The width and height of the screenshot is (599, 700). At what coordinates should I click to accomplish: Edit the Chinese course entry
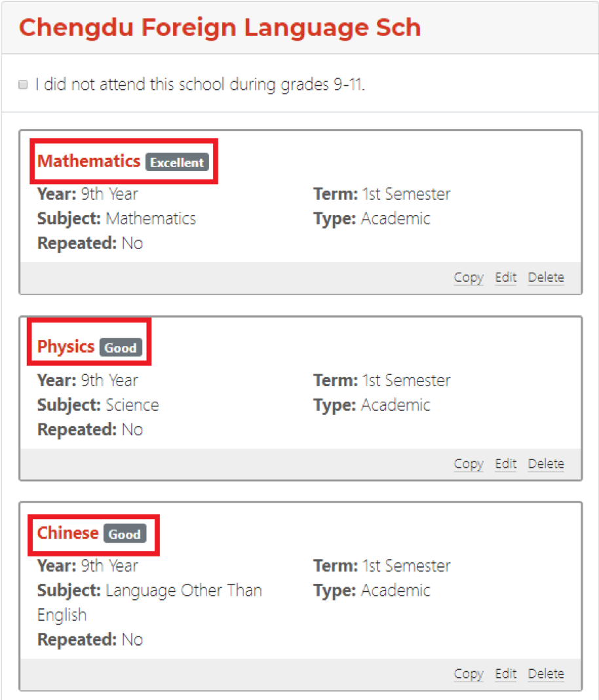[506, 674]
